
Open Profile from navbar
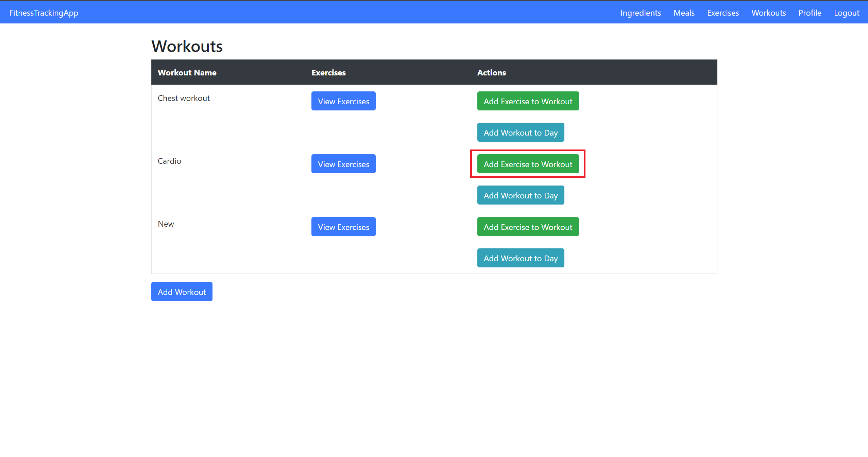(x=810, y=13)
